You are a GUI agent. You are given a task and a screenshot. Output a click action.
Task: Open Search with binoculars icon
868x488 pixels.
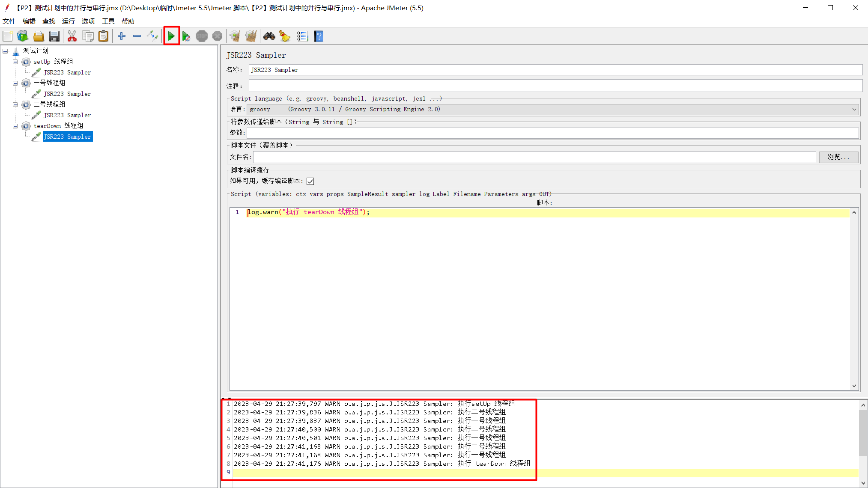(x=269, y=36)
